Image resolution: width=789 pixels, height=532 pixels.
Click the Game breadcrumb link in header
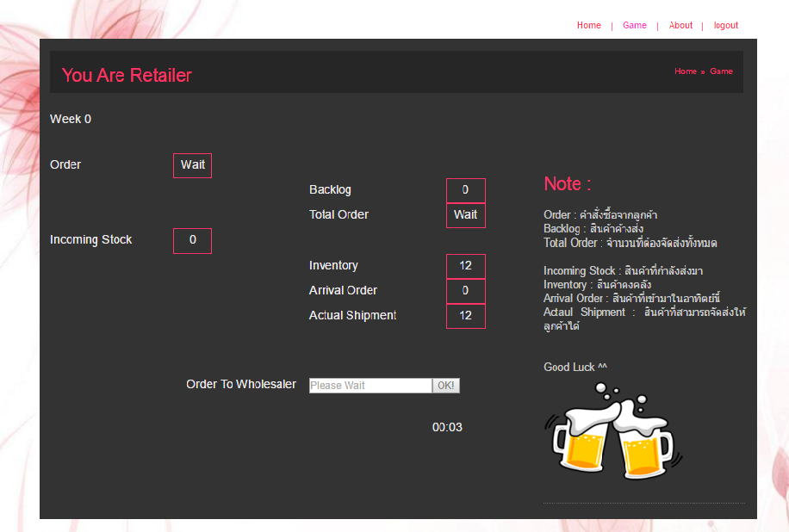point(721,71)
